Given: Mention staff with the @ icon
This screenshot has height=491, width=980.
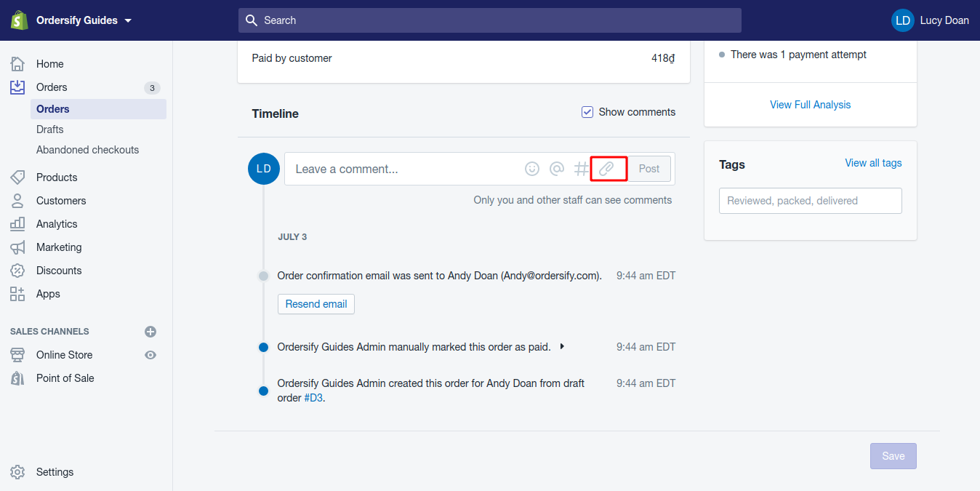Looking at the screenshot, I should coord(556,169).
